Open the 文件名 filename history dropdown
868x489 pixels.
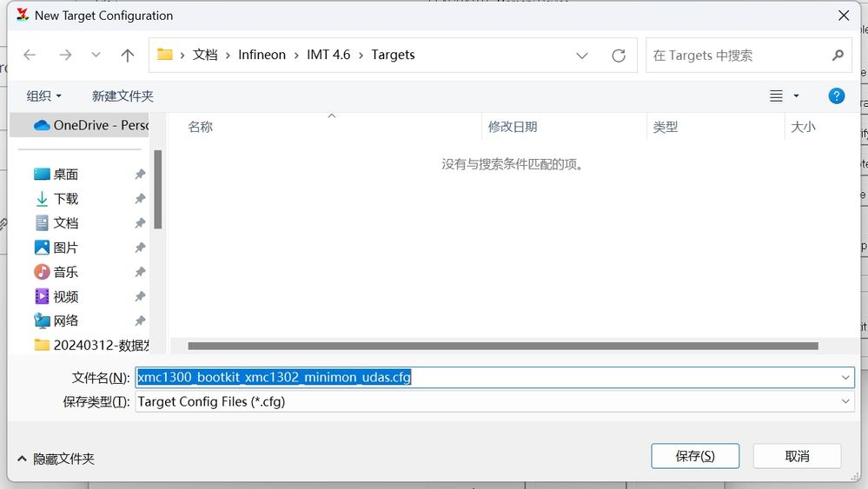click(845, 378)
